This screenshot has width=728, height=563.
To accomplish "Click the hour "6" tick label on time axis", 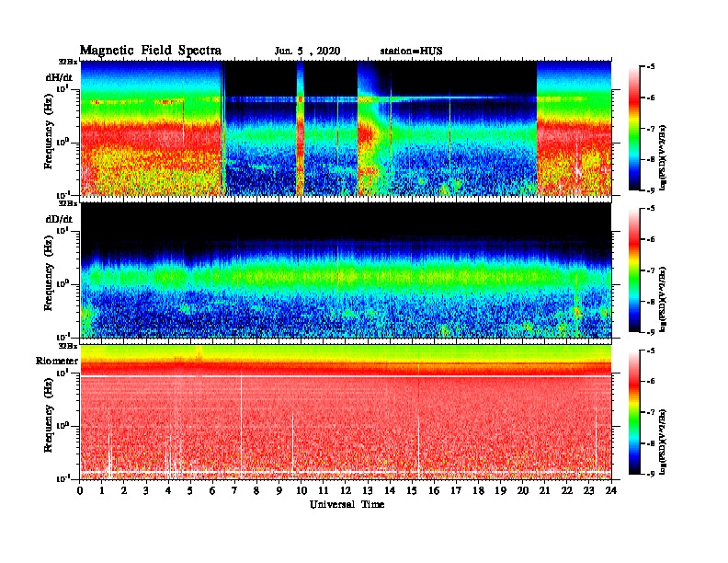I will (x=213, y=490).
